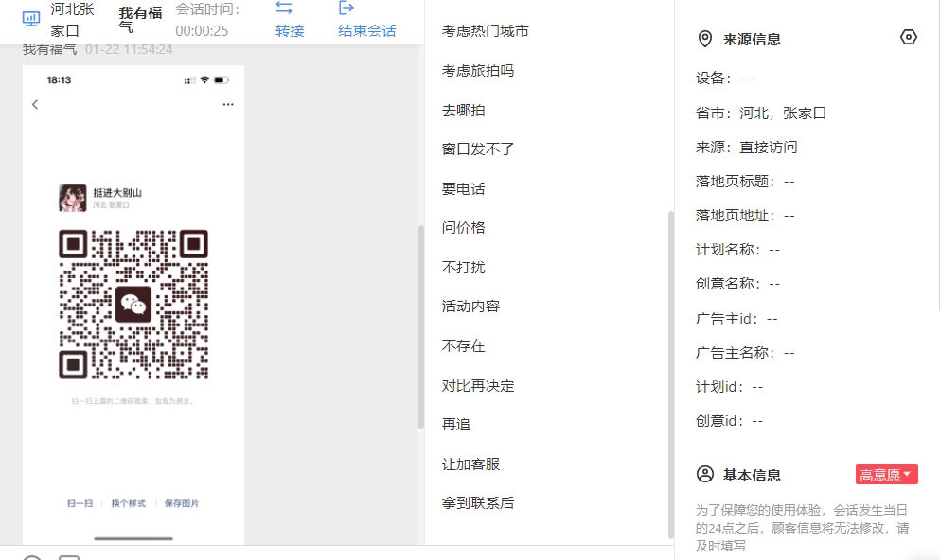This screenshot has height=560, width=940.
Task: Click the WeChat logo in QR code center
Action: click(x=133, y=305)
